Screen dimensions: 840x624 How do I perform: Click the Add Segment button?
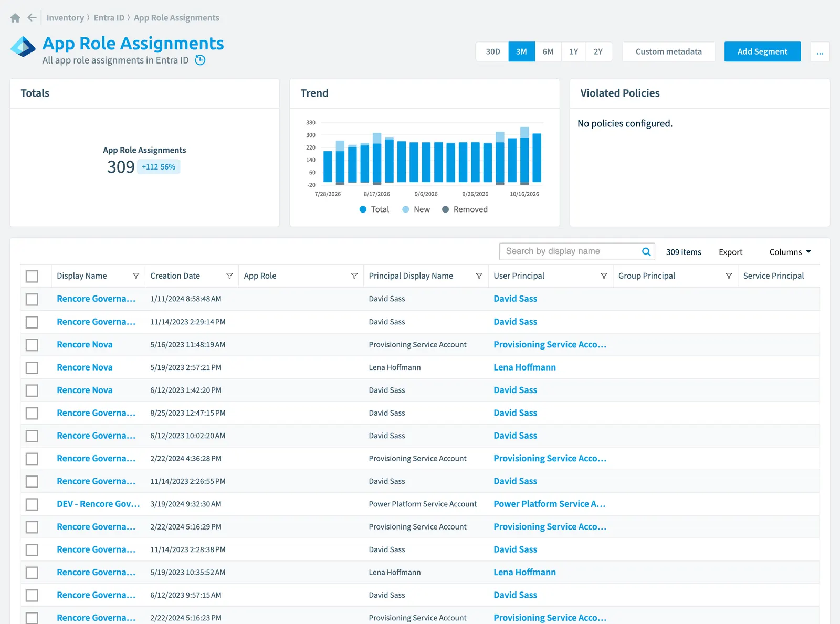click(762, 51)
